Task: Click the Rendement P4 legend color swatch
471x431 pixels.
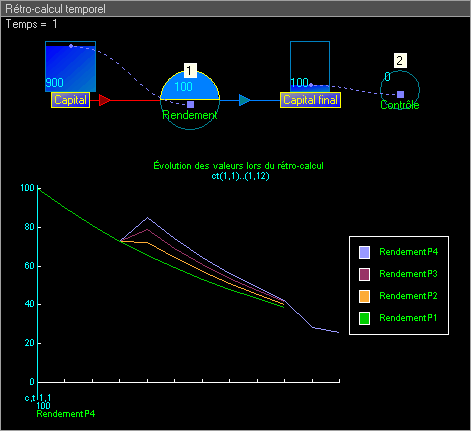Action: coord(364,252)
